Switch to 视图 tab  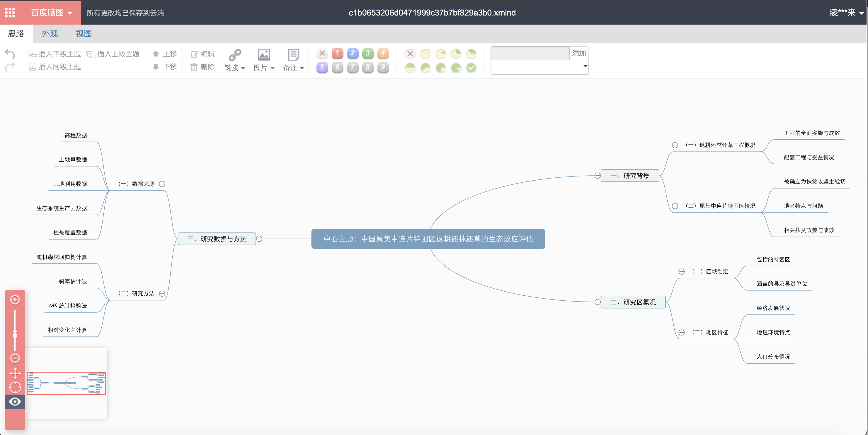(84, 33)
